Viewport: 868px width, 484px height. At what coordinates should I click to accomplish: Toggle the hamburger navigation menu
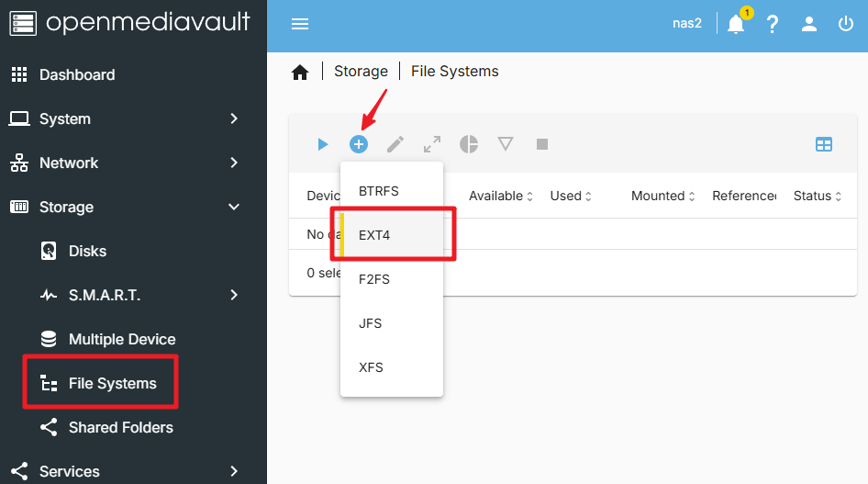pos(300,24)
